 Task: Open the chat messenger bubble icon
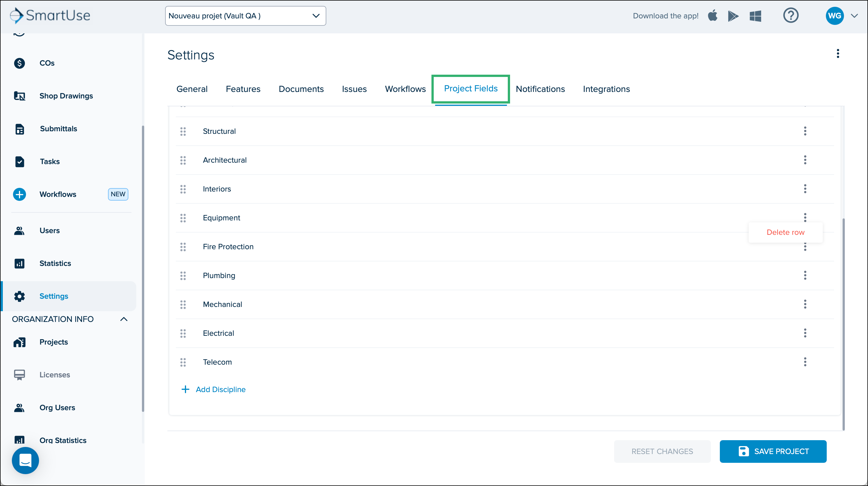pos(25,460)
